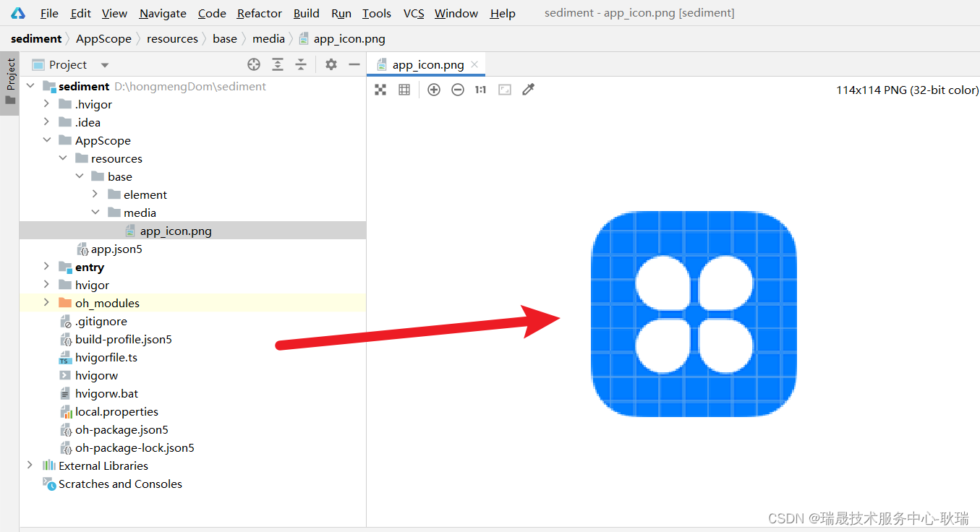Image resolution: width=980 pixels, height=532 pixels.
Task: Select app.json5 in the Project tree
Action: pos(116,249)
